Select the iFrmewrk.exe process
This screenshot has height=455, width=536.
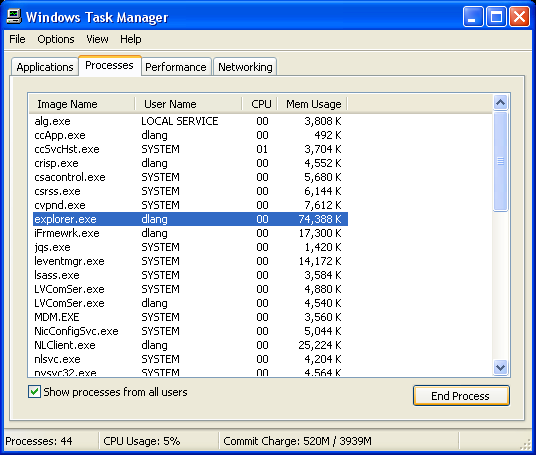click(190, 233)
